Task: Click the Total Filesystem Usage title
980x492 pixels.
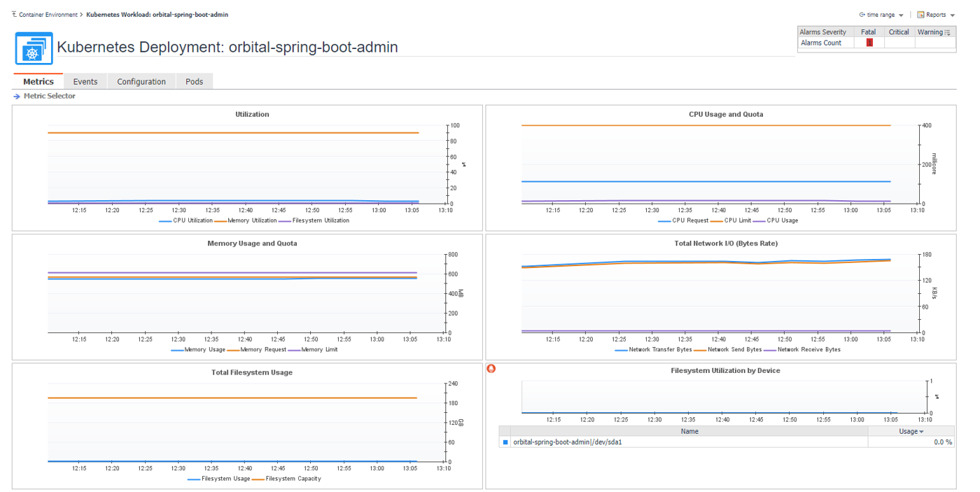Action: point(252,372)
